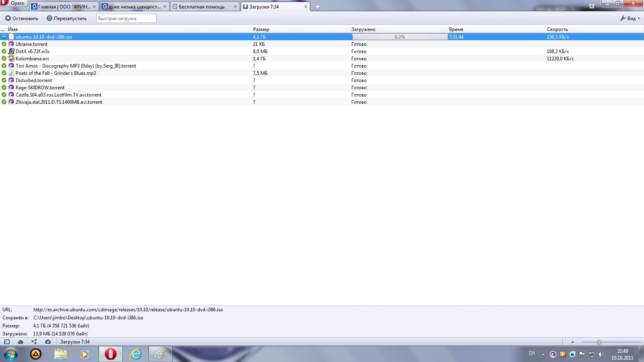
Task: Open Windows Explorer from taskbar
Action: [61, 354]
